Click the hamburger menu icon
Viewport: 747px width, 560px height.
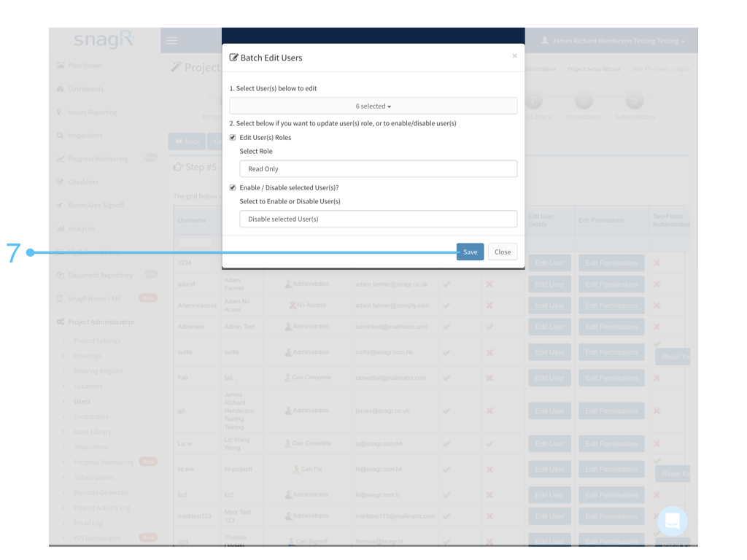(x=171, y=41)
